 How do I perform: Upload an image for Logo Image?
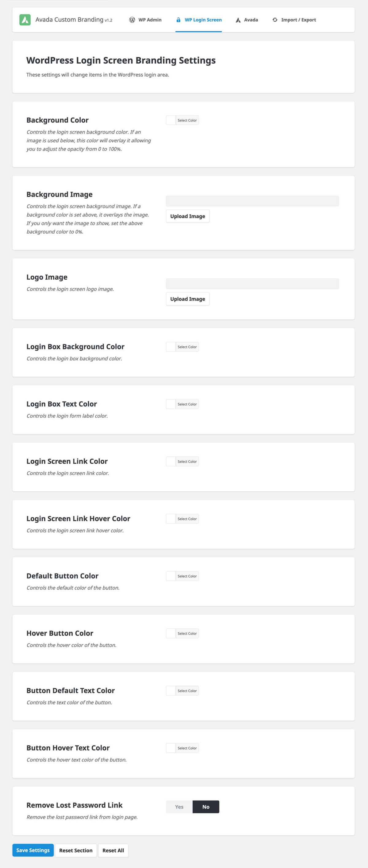[x=187, y=299]
